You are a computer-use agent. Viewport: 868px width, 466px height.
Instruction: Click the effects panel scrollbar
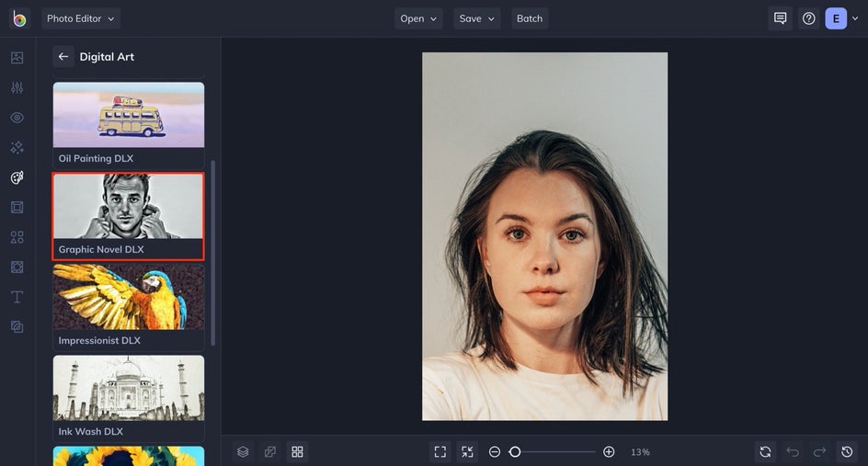click(213, 253)
